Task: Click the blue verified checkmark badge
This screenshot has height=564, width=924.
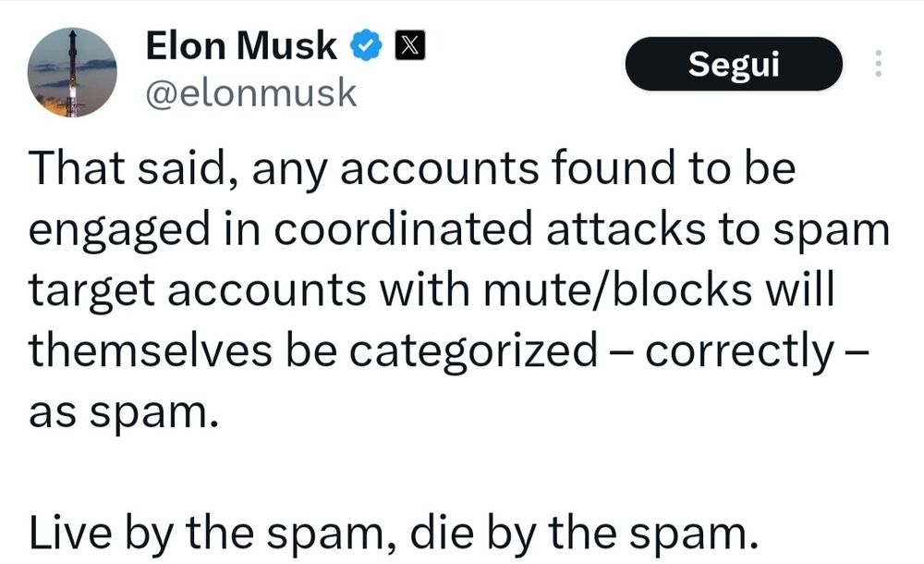Action: 367,45
